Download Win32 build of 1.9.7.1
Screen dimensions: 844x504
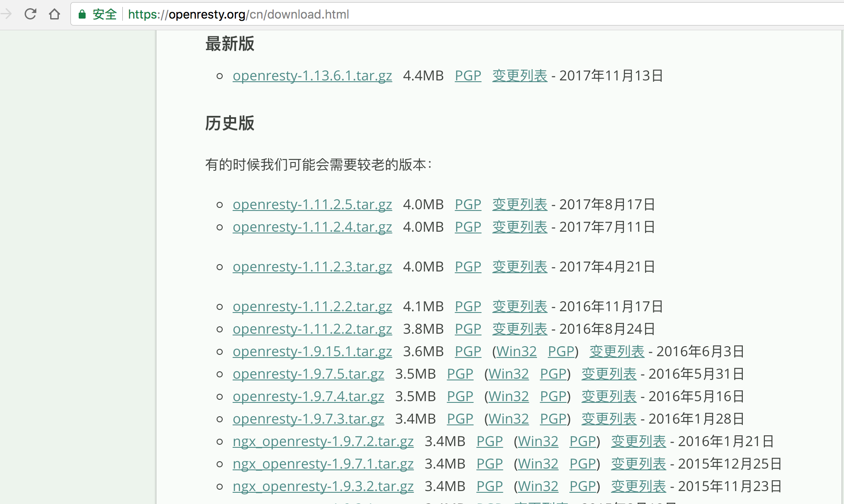[x=538, y=464]
